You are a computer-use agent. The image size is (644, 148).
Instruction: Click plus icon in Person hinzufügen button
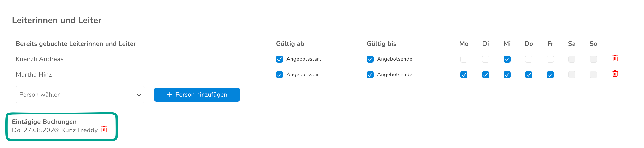[x=169, y=95]
